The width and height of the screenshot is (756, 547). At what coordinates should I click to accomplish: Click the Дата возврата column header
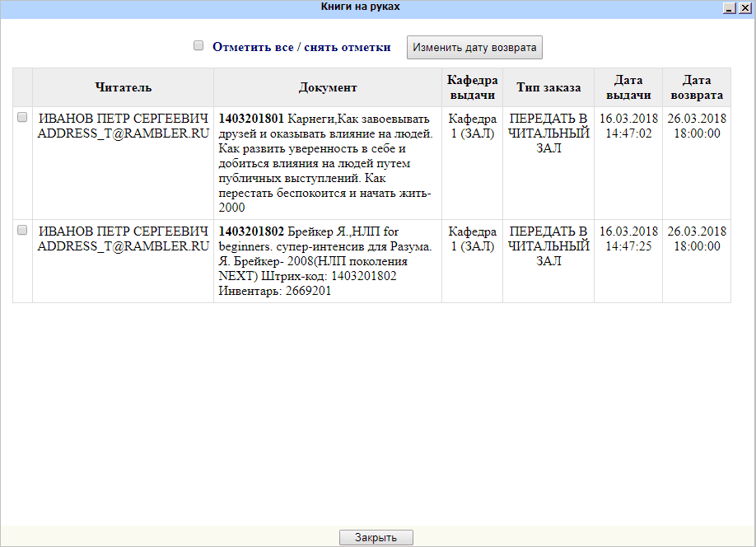coord(696,86)
